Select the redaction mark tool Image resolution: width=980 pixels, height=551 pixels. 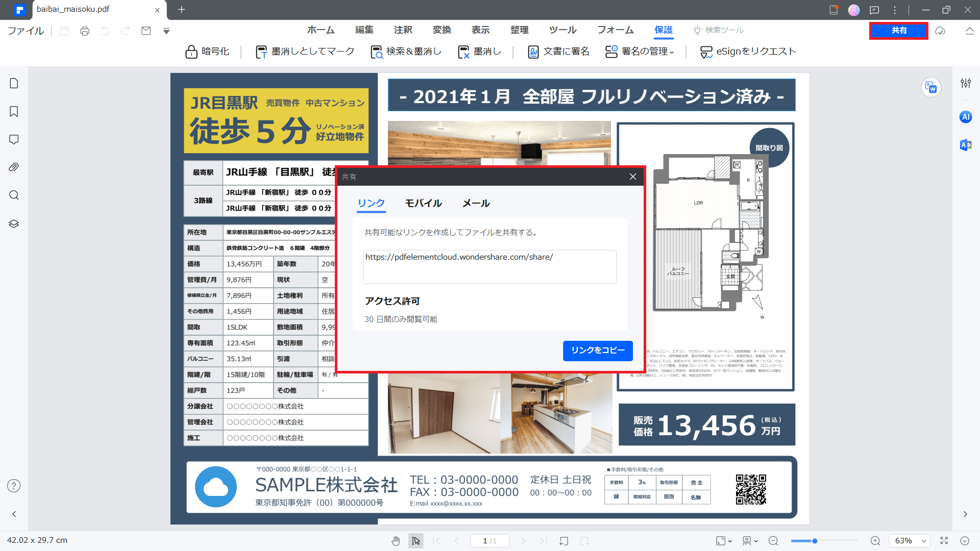pos(306,52)
